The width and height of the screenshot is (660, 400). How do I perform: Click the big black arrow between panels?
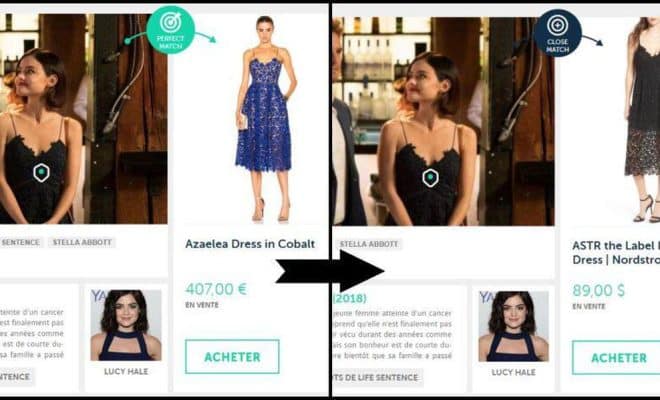pyautogui.click(x=330, y=271)
